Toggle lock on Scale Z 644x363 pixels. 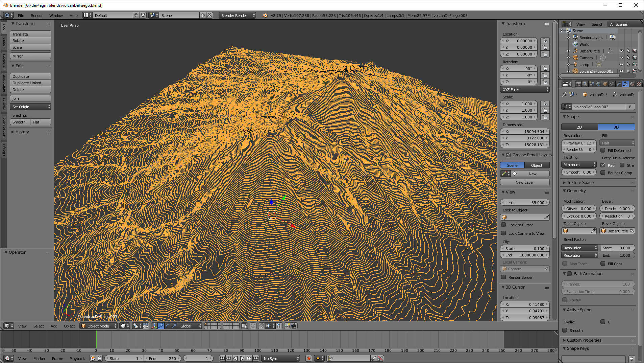pyautogui.click(x=544, y=117)
